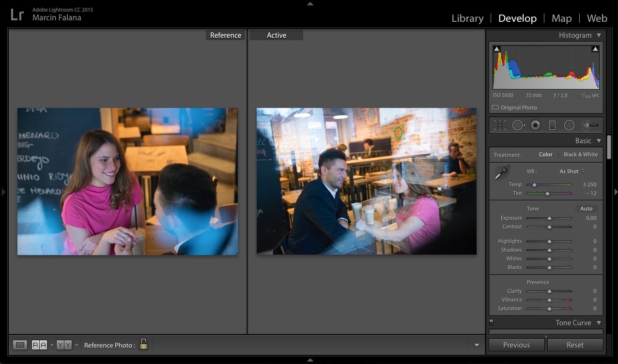Click the Exposure value 0,00
The height and width of the screenshot is (364, 618).
pos(591,218)
